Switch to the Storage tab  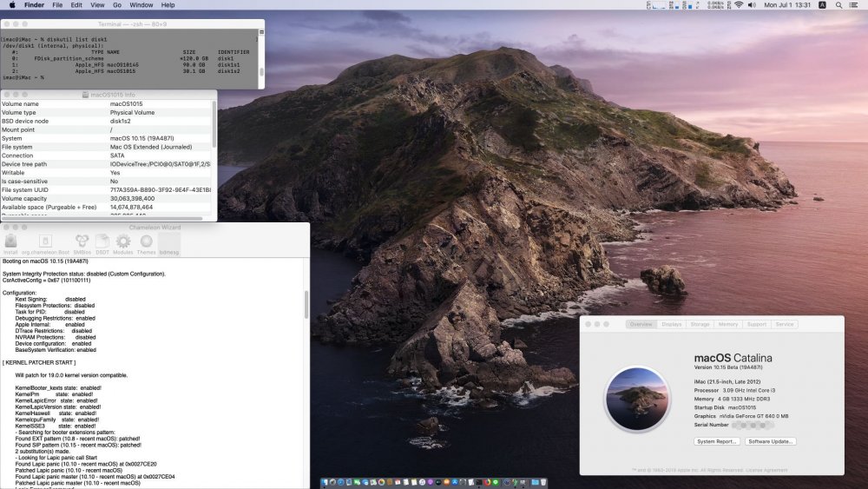click(700, 324)
